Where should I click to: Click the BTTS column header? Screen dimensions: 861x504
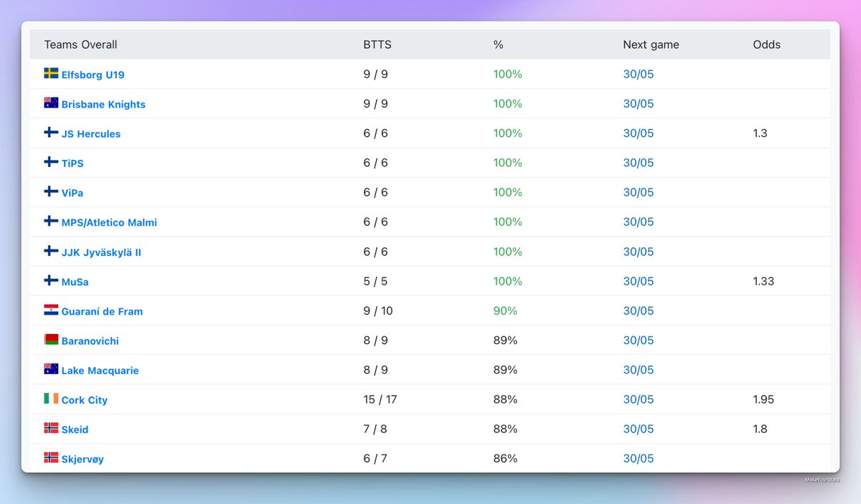pyautogui.click(x=377, y=44)
